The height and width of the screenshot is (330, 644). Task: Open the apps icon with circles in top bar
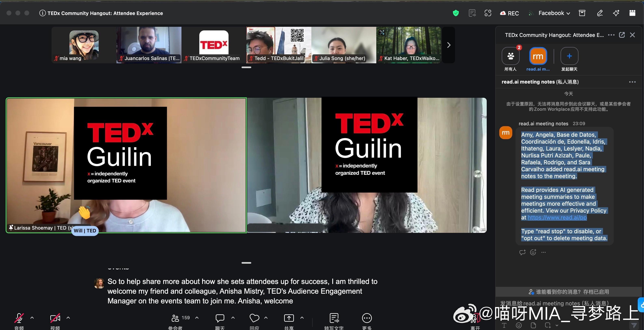pos(488,13)
